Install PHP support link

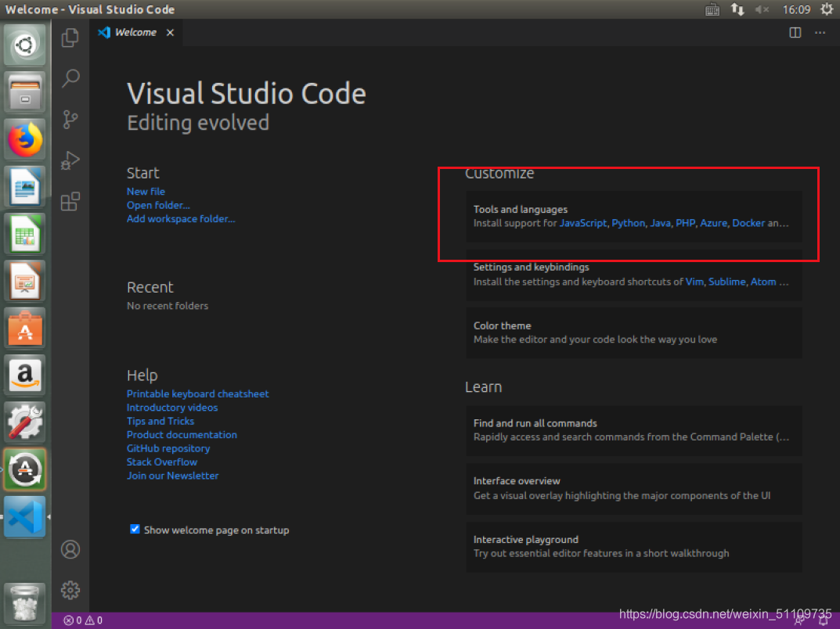point(685,223)
